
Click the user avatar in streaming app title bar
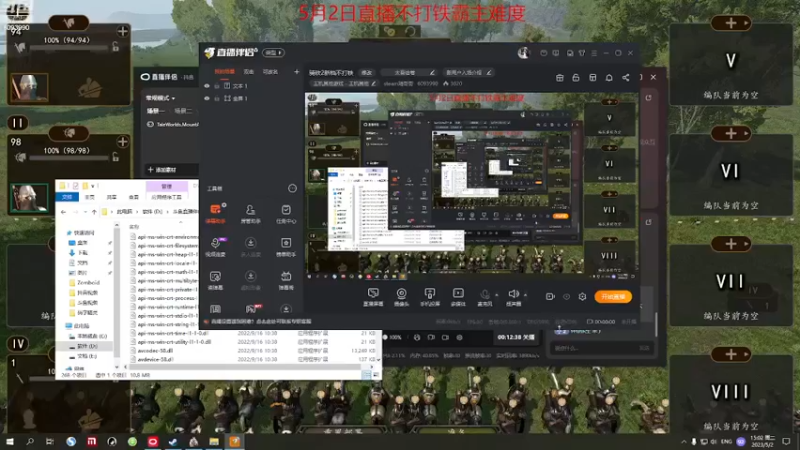(x=523, y=53)
